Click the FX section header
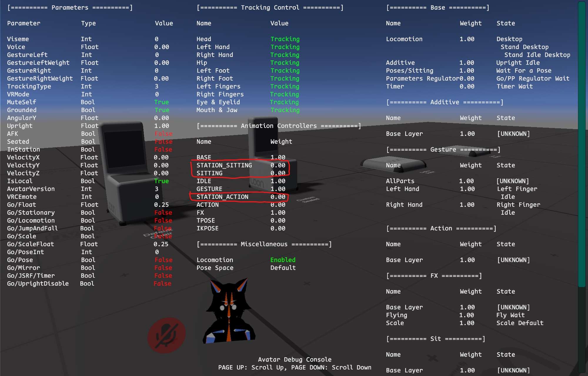This screenshot has height=376, width=588. [x=434, y=276]
